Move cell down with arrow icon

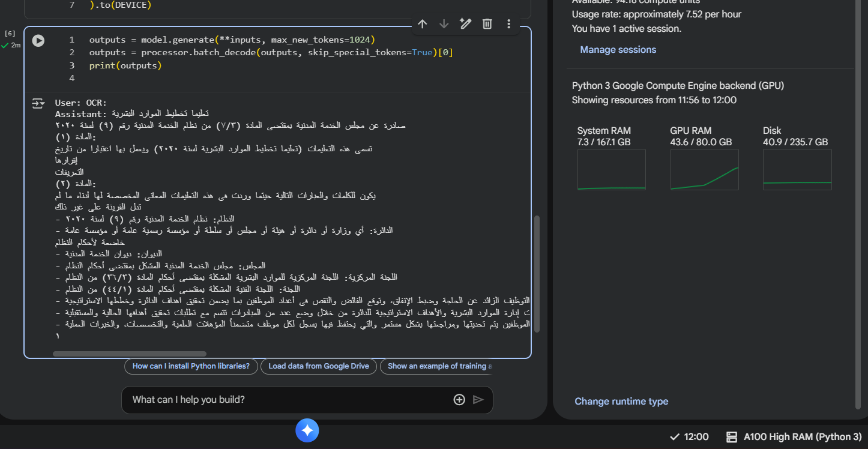click(x=444, y=24)
